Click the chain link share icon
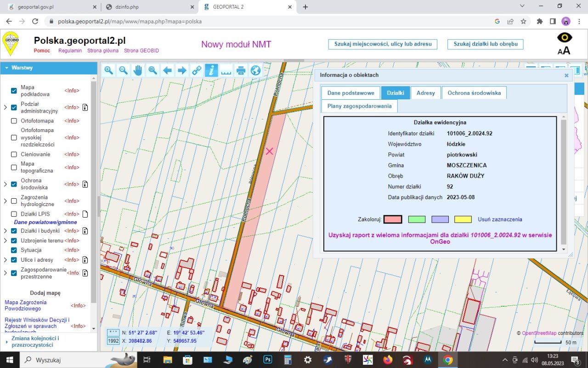The width and height of the screenshot is (588, 368). click(197, 70)
